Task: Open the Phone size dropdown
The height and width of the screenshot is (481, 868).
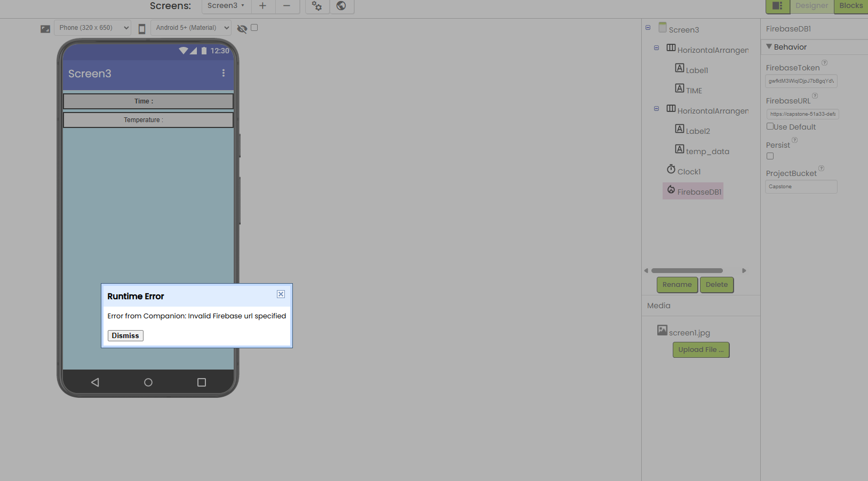Action: pos(92,28)
